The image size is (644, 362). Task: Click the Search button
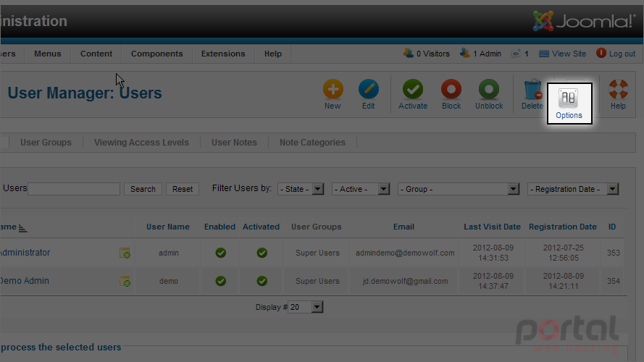tap(143, 189)
